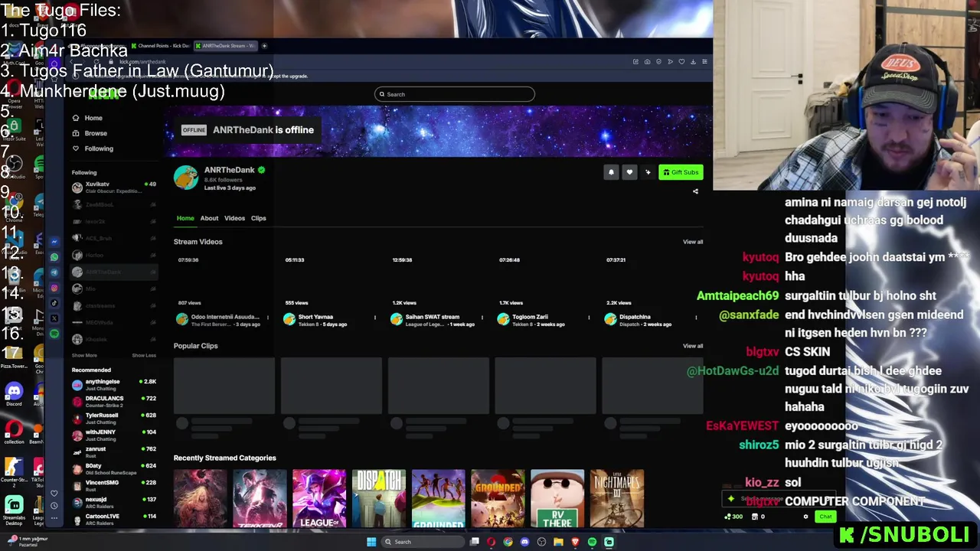This screenshot has height=551, width=980.
Task: Click the heart follow button on channel
Action: coord(629,172)
